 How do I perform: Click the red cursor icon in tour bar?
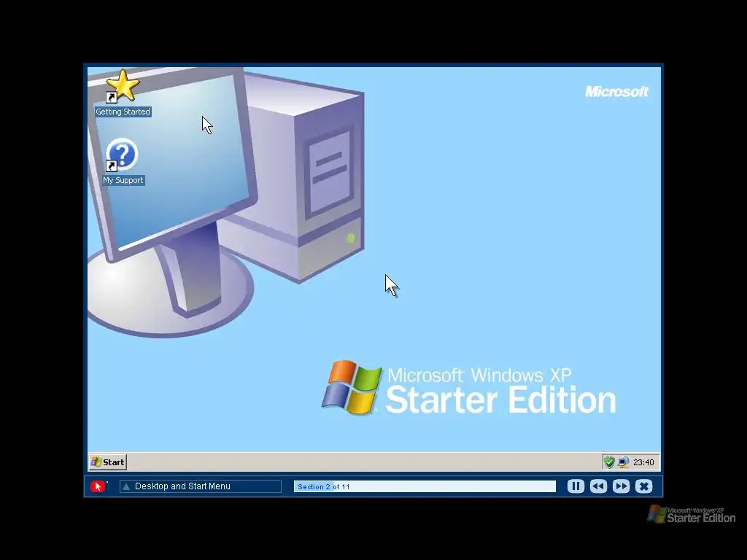98,486
